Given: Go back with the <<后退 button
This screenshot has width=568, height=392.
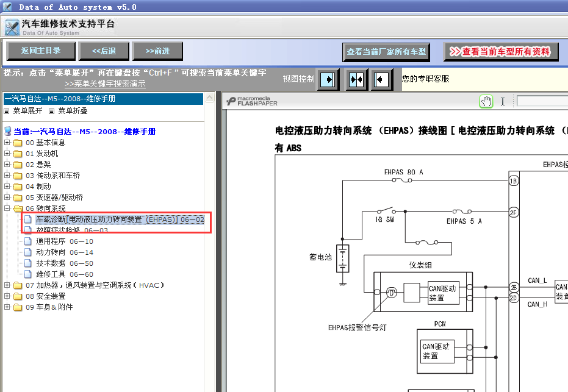Looking at the screenshot, I should tap(104, 51).
